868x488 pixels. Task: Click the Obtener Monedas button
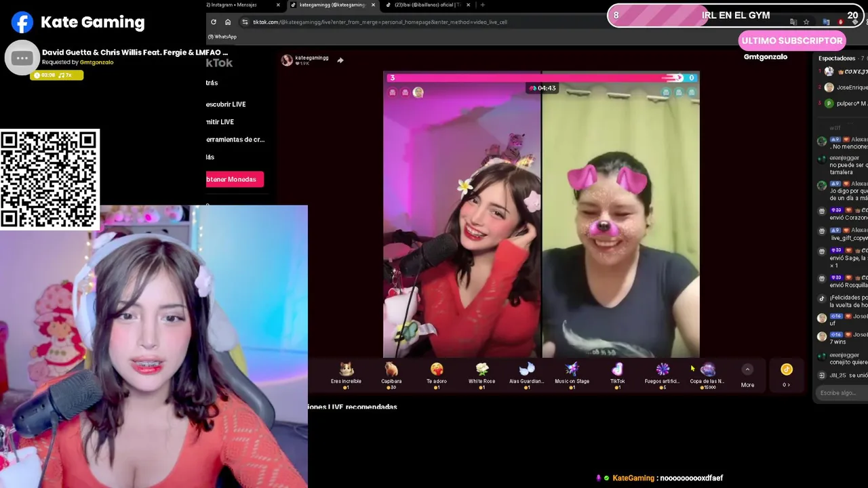pos(235,179)
